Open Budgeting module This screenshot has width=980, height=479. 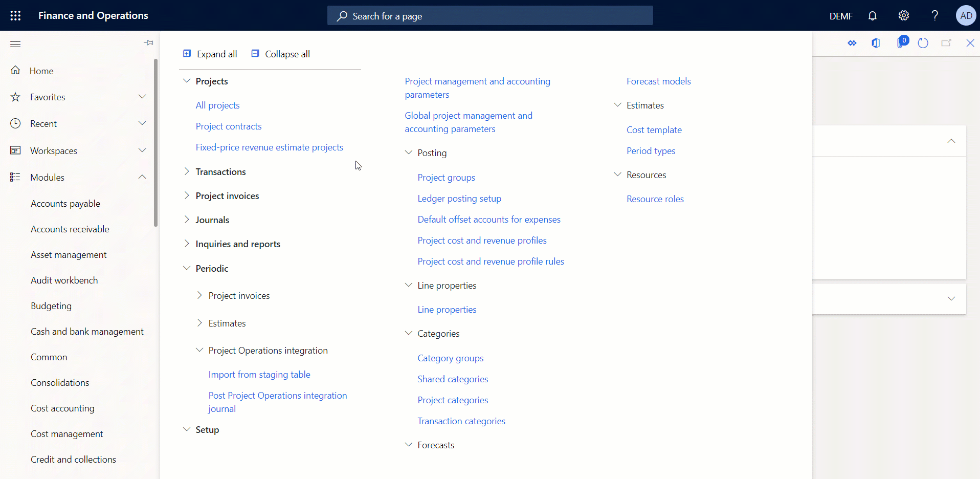coord(51,306)
